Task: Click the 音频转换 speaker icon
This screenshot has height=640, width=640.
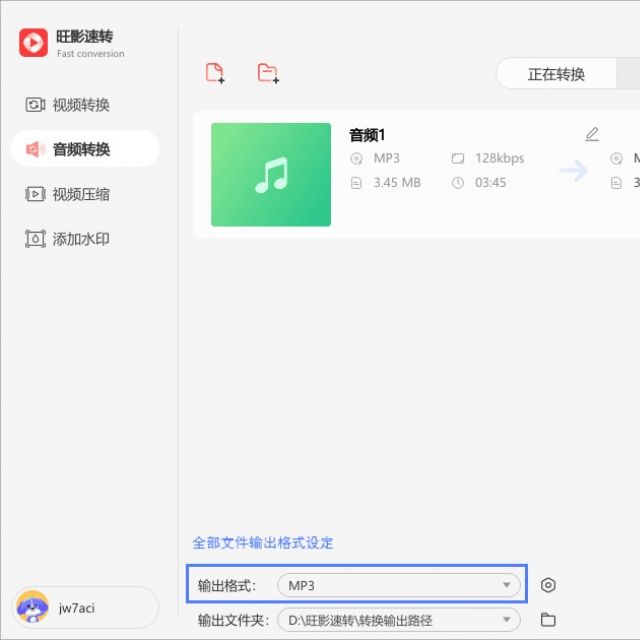Action: (35, 149)
